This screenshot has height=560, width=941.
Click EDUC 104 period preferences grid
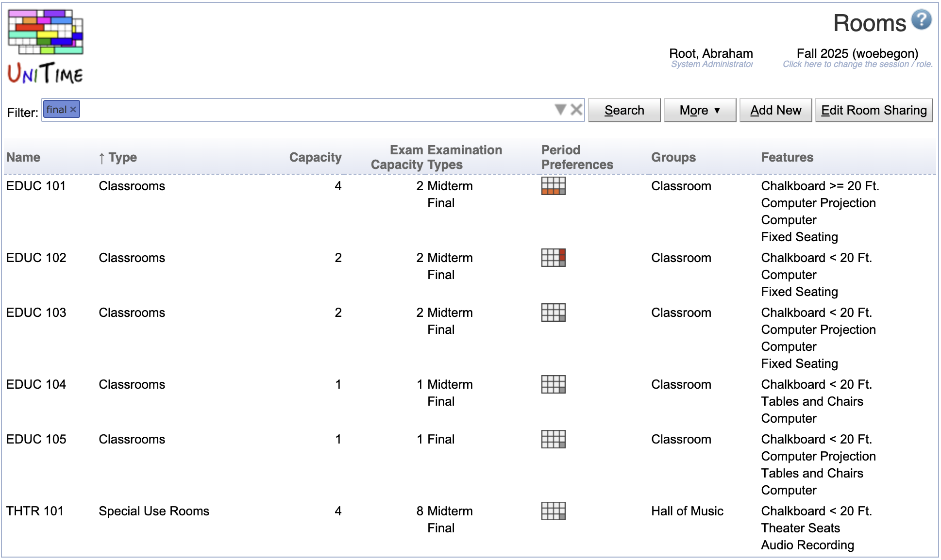[x=553, y=384]
